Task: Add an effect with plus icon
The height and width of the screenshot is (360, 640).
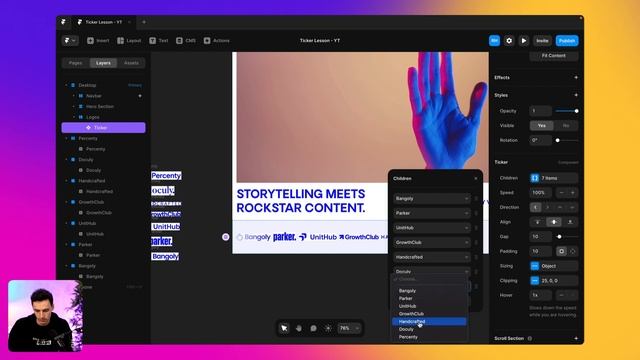Action: [576, 77]
